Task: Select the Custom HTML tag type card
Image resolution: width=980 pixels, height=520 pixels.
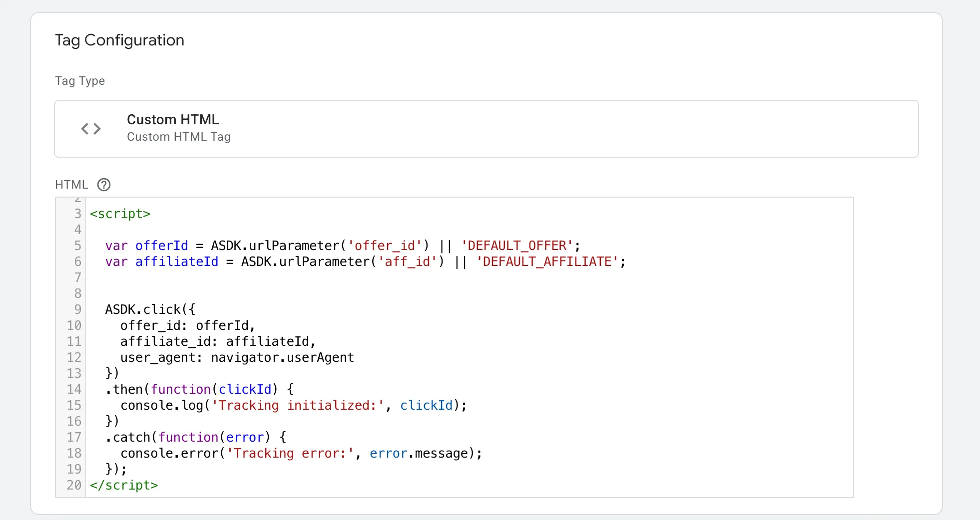Action: (x=487, y=129)
